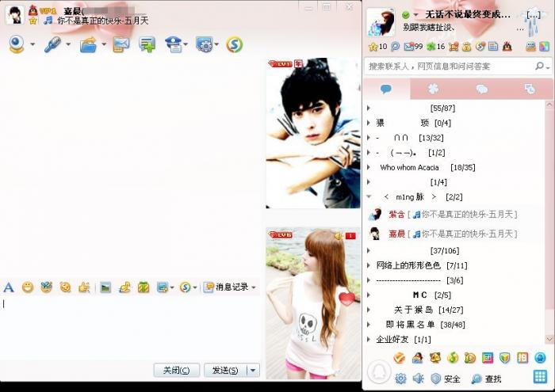Select contact 嘉晨 in the friend list
555x392 pixels.
(x=455, y=234)
